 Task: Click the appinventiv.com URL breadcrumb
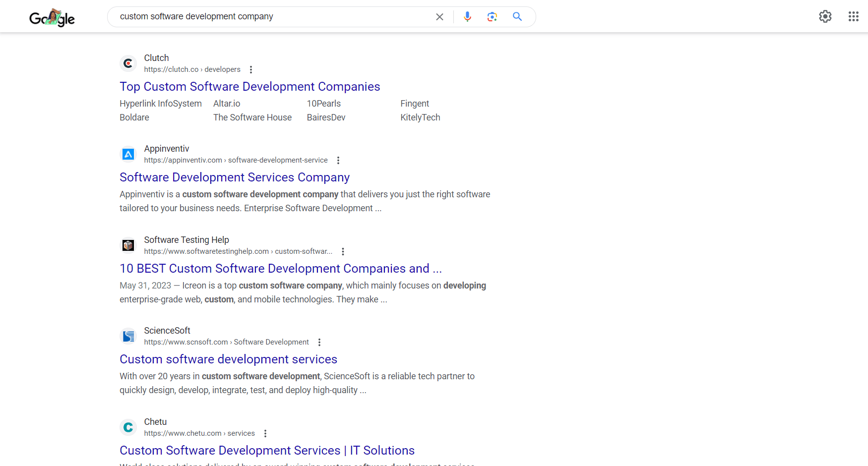click(x=236, y=160)
